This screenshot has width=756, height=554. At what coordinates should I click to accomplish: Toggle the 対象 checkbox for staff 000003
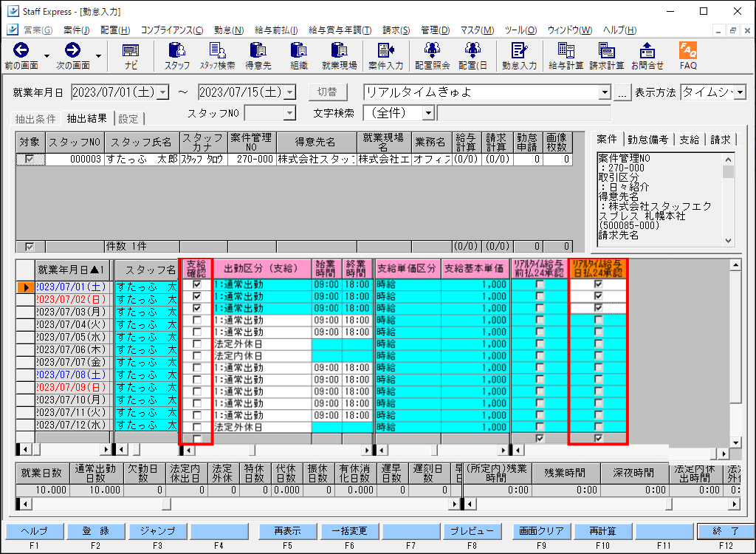pos(30,158)
